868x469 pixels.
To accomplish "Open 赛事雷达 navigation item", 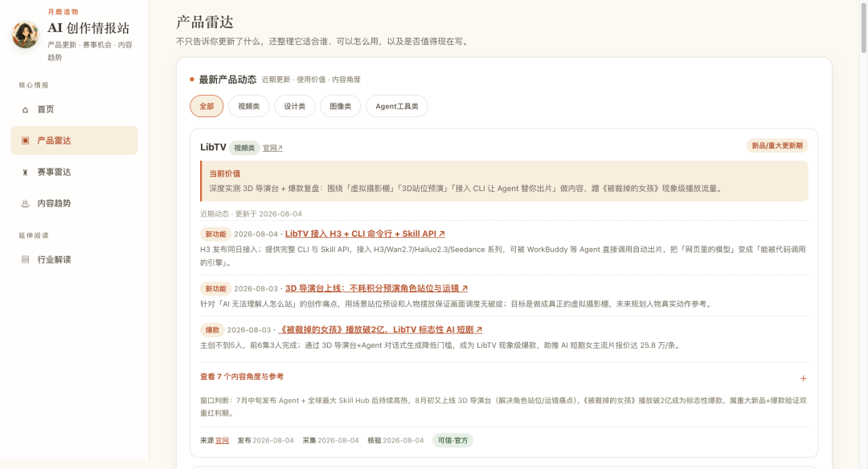I will (x=74, y=172).
